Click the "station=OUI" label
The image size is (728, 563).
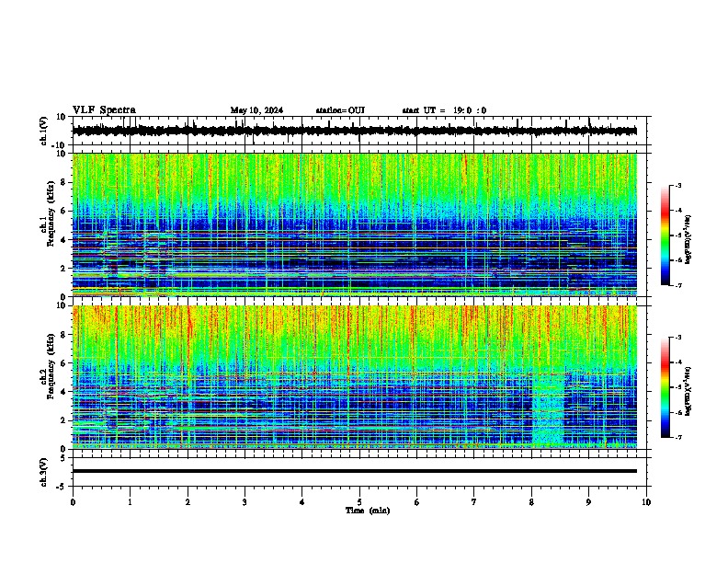point(340,110)
